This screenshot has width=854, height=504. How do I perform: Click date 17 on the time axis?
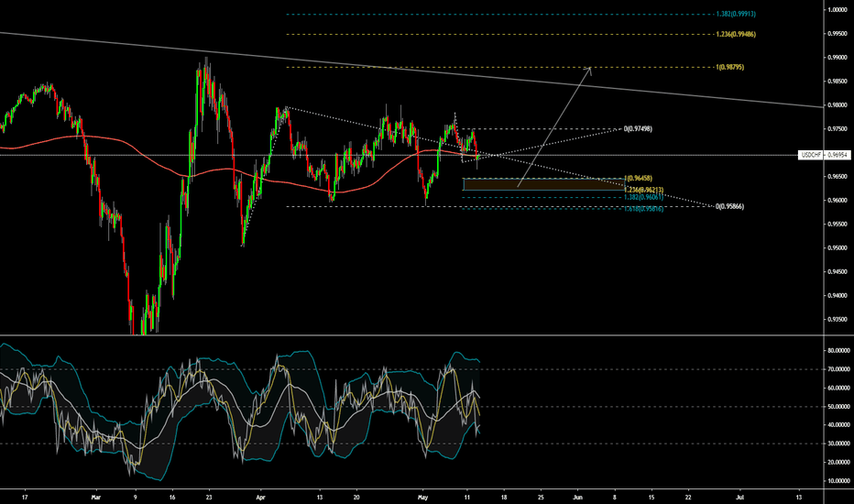tap(25, 497)
